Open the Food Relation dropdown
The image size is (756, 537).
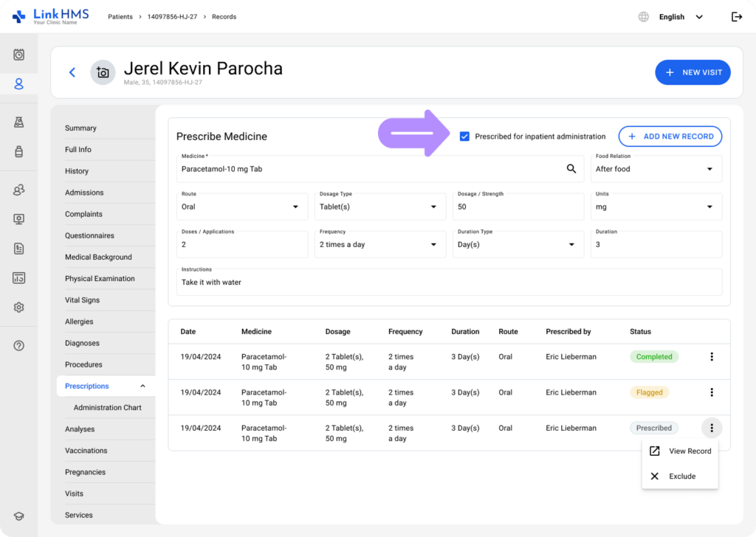pos(656,169)
